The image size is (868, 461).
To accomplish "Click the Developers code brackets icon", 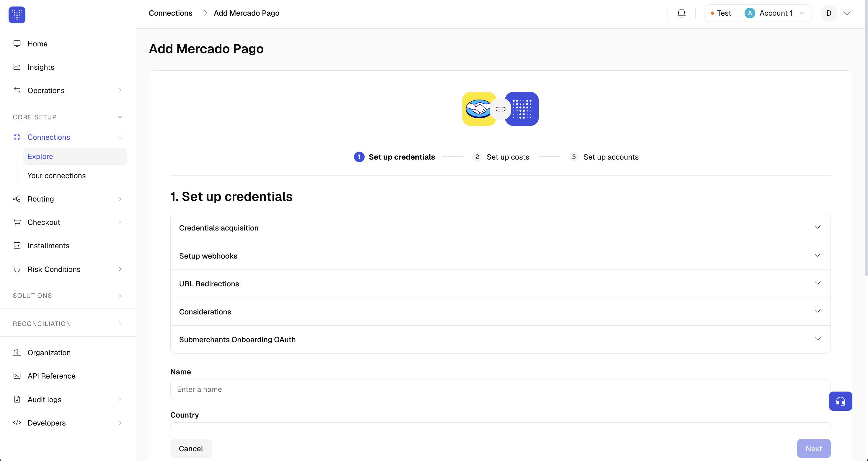I will [x=17, y=423].
